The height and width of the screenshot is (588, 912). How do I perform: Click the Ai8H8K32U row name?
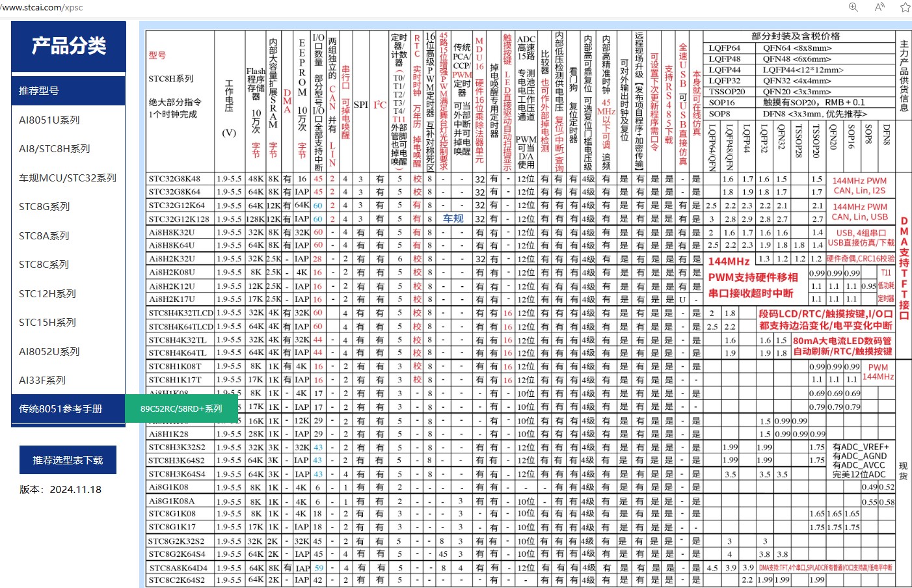[172, 232]
